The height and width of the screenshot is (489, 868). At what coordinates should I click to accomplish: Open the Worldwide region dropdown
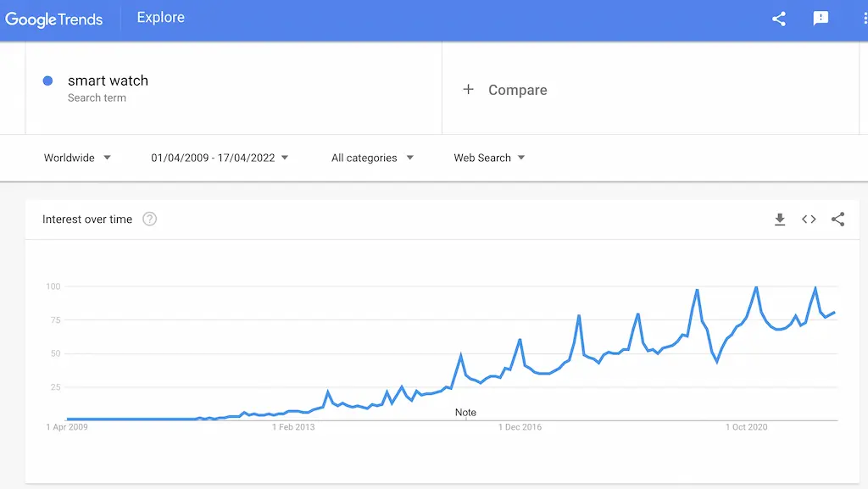tap(77, 158)
